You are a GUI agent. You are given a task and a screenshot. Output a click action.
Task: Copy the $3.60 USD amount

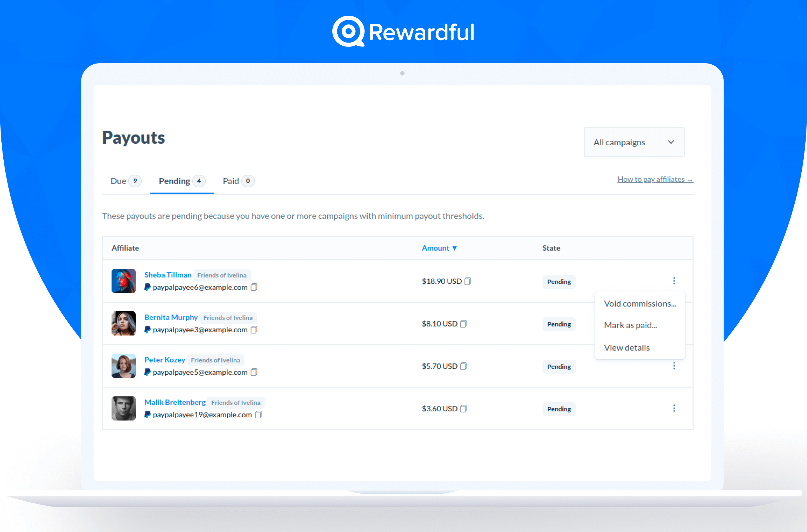(463, 409)
